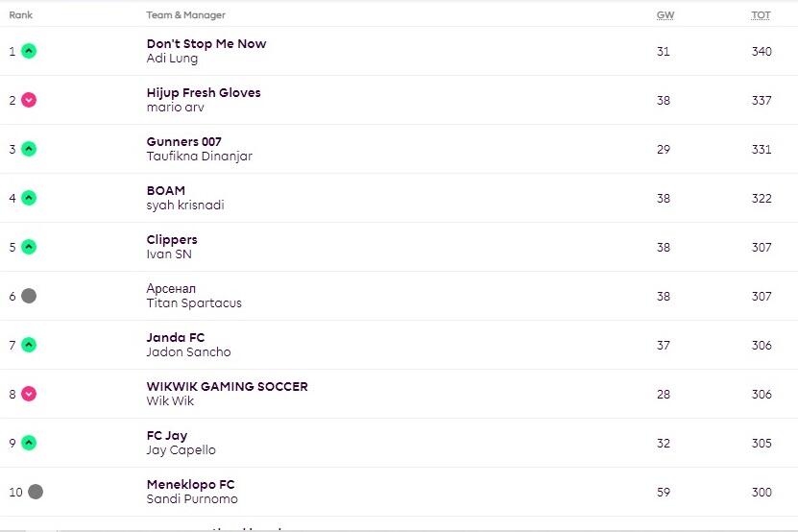
Task: Open the Арсенал team entry
Action: pos(172,288)
